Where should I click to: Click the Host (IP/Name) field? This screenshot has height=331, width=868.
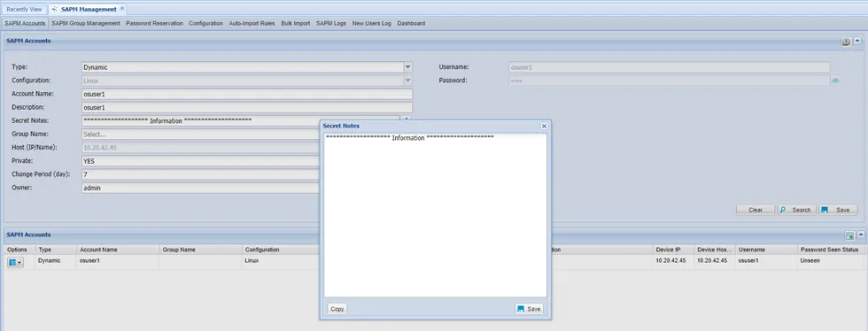200,148
